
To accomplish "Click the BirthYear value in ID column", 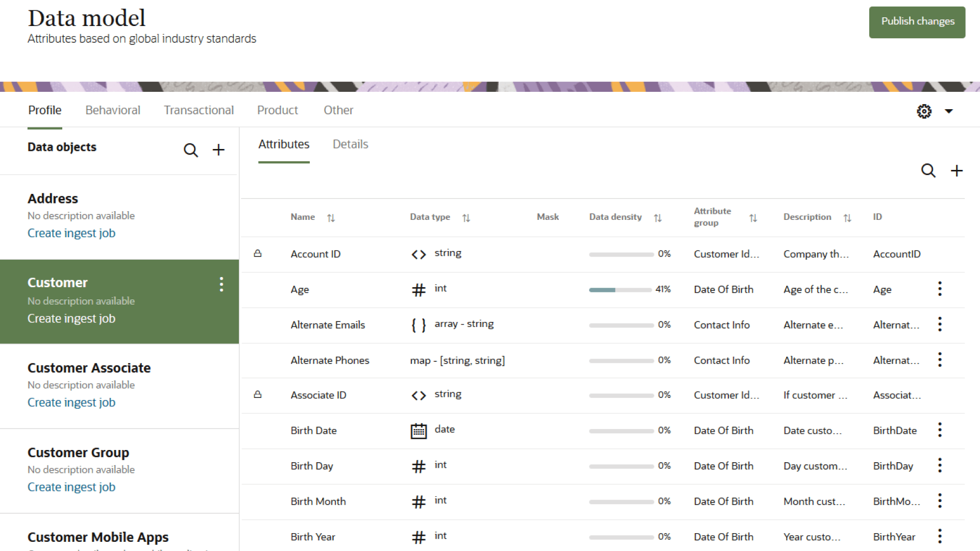I will coord(894,537).
